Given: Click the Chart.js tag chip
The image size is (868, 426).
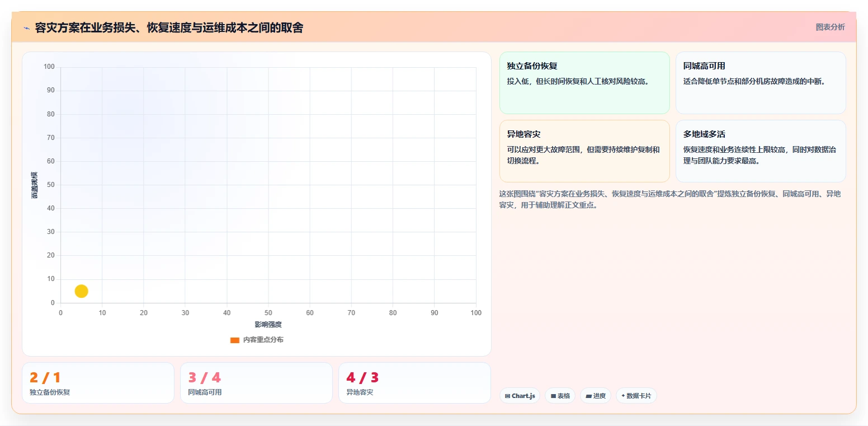Looking at the screenshot, I should point(520,396).
